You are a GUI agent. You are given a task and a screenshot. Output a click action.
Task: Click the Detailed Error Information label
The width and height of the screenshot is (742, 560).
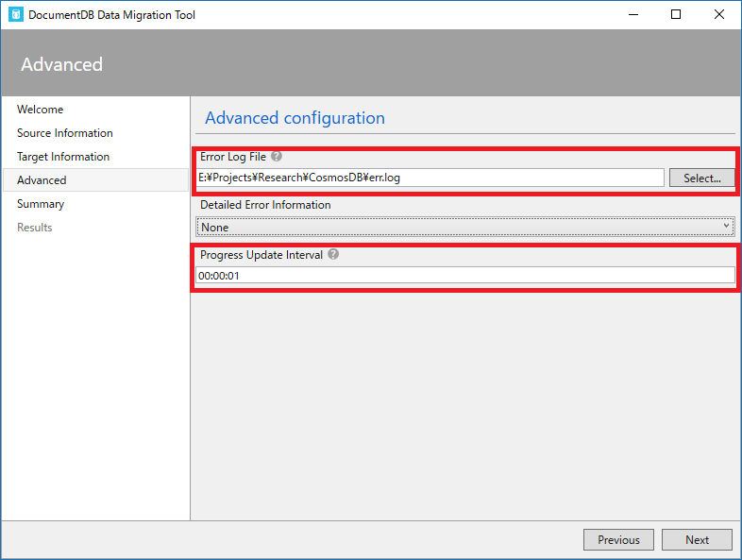tap(265, 205)
